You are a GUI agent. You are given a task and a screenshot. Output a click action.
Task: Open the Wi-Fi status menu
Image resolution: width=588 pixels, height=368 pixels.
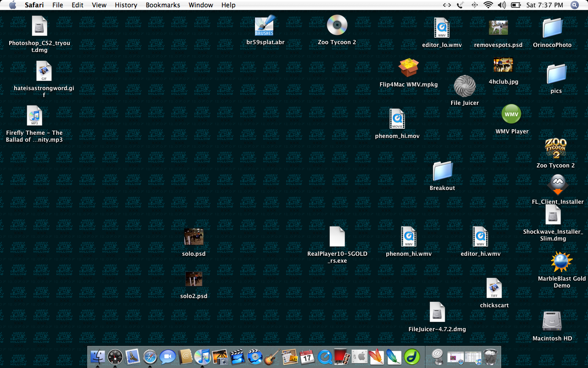point(488,5)
